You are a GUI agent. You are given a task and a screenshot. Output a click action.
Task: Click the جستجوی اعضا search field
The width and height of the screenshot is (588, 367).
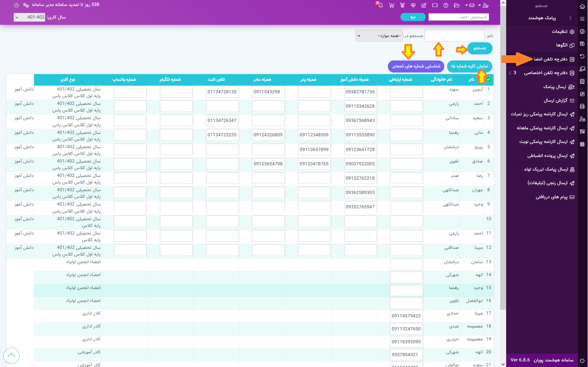tap(458, 17)
